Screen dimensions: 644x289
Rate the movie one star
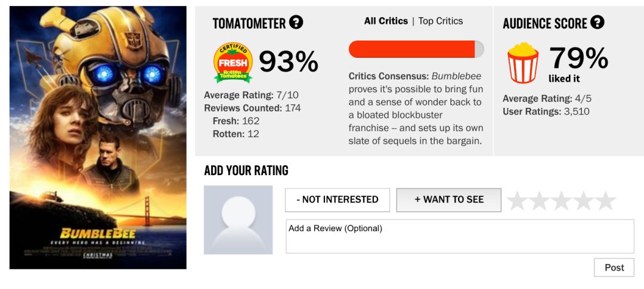[517, 201]
